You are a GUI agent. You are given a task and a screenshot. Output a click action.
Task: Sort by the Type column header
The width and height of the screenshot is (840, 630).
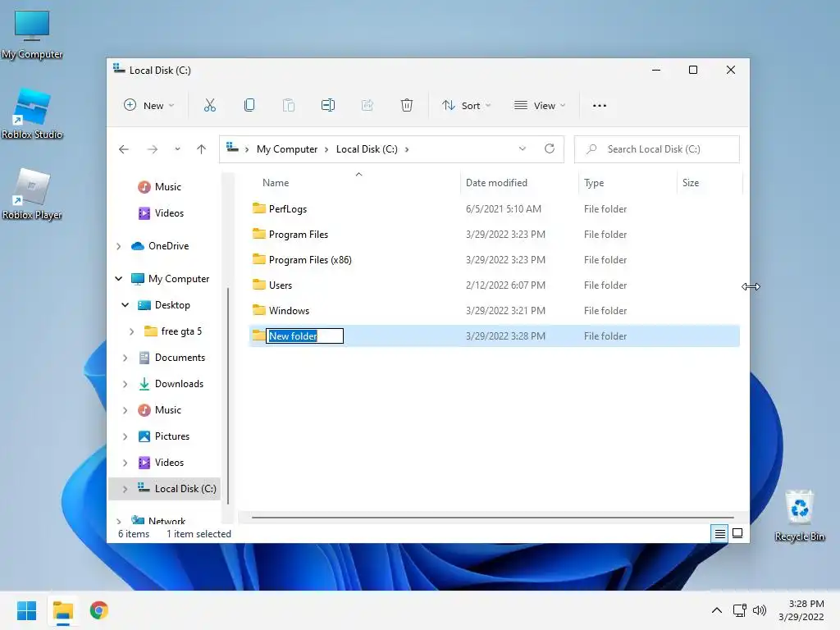pos(594,183)
